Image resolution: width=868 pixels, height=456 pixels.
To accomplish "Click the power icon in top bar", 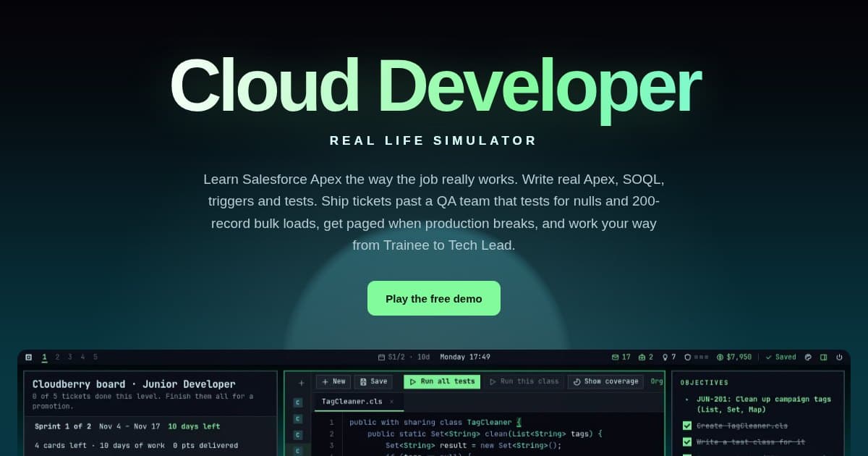I will (839, 357).
